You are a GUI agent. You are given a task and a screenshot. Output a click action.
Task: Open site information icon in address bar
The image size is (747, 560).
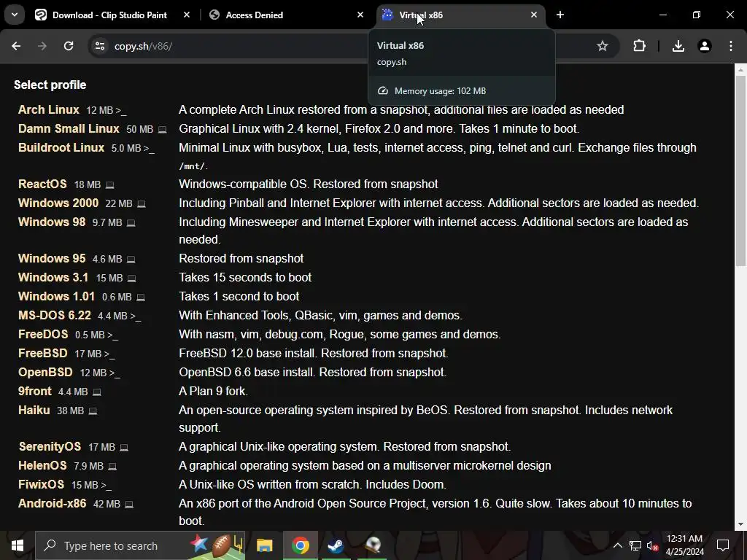(x=99, y=46)
